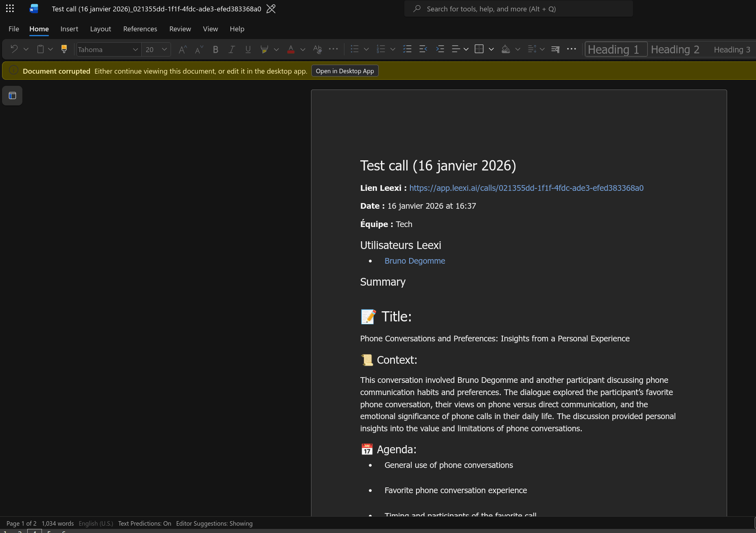The image size is (756, 533).
Task: Open the font size dropdown
Action: tap(164, 49)
